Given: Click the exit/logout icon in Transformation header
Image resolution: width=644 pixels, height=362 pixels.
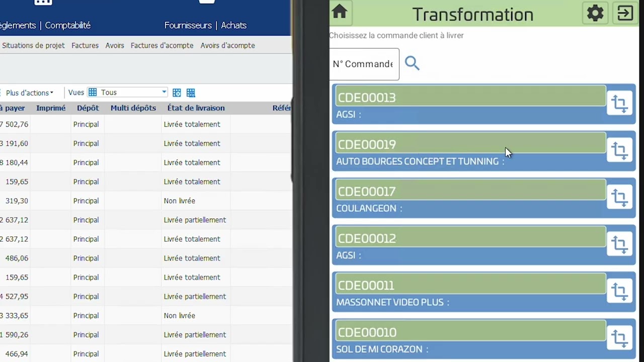Looking at the screenshot, I should (625, 13).
